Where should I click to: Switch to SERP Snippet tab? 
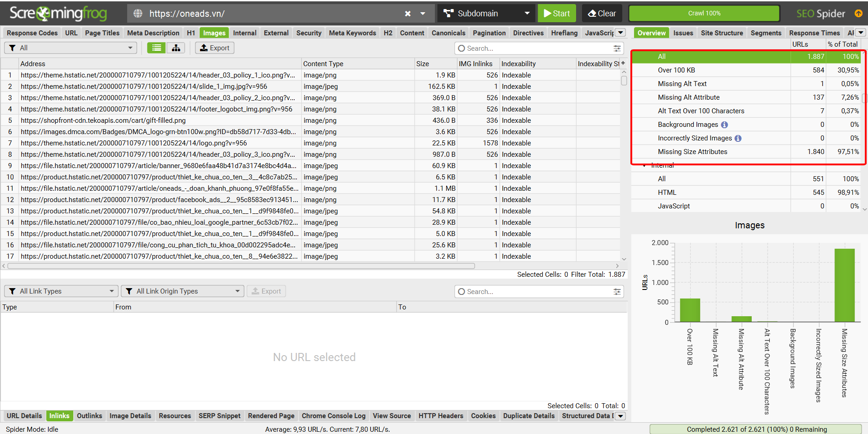[x=219, y=416]
